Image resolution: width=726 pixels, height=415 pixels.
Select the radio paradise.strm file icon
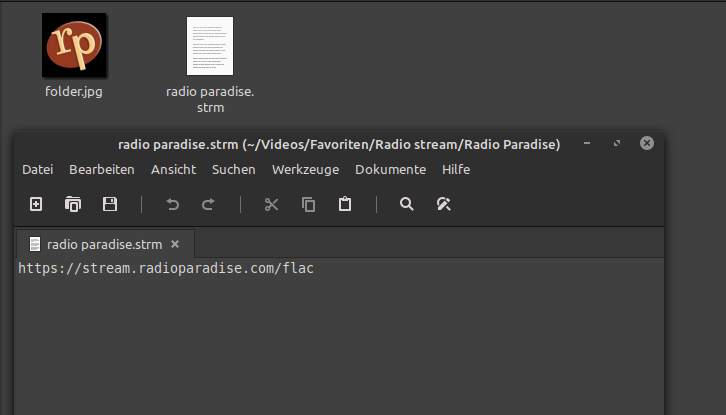click(x=210, y=46)
